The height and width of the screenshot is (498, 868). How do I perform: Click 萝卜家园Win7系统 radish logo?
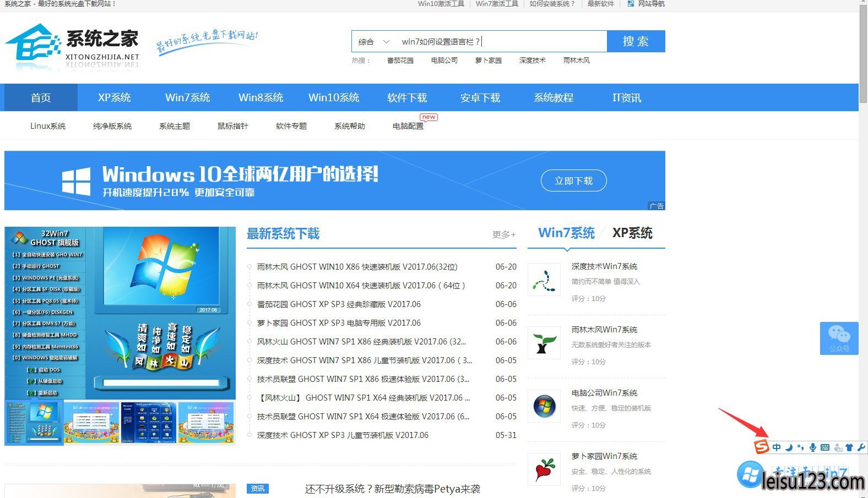point(544,469)
